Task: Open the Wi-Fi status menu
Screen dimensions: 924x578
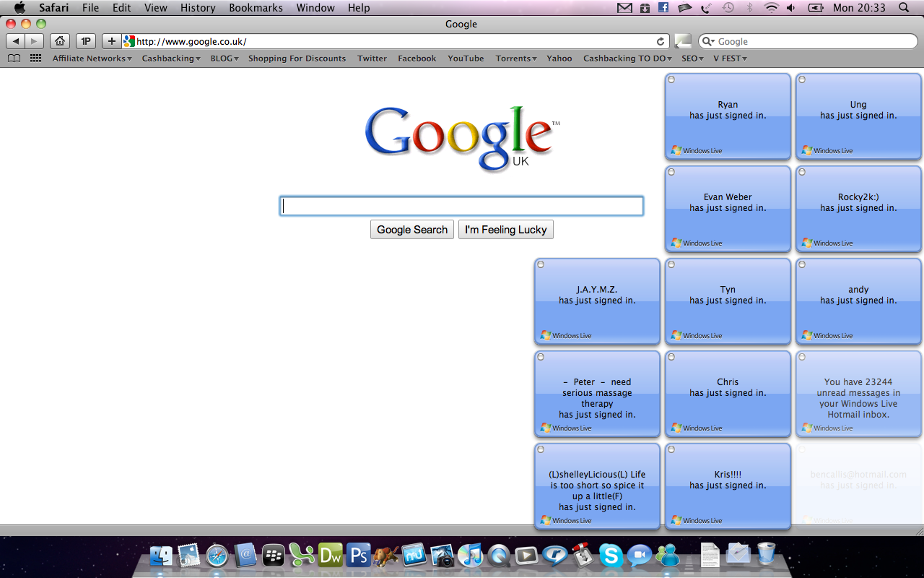Action: [x=772, y=8]
